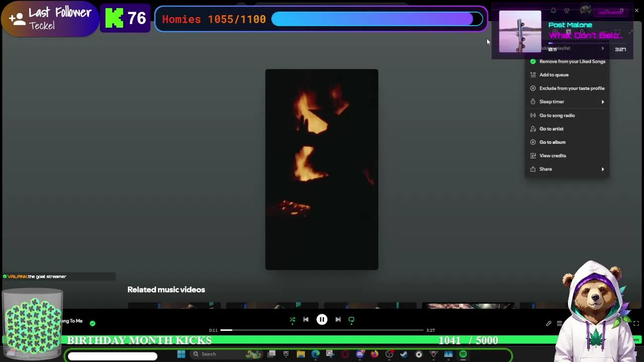Open Task View in the taskbar
Viewport: 644px width, 362px height.
point(271,354)
